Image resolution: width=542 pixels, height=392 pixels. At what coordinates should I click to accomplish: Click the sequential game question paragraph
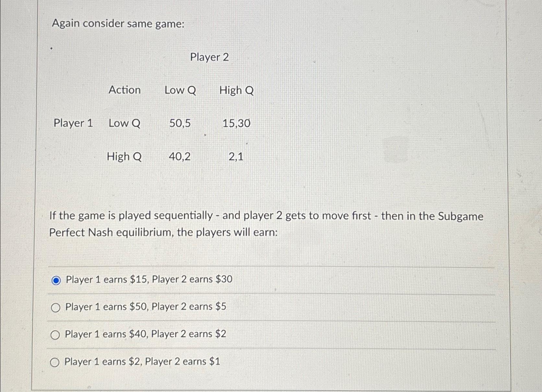(266, 224)
